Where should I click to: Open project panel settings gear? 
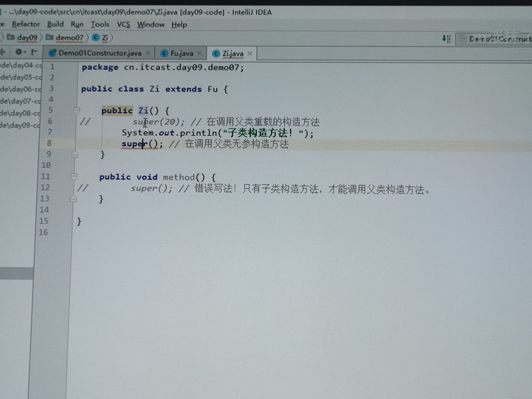[20, 52]
